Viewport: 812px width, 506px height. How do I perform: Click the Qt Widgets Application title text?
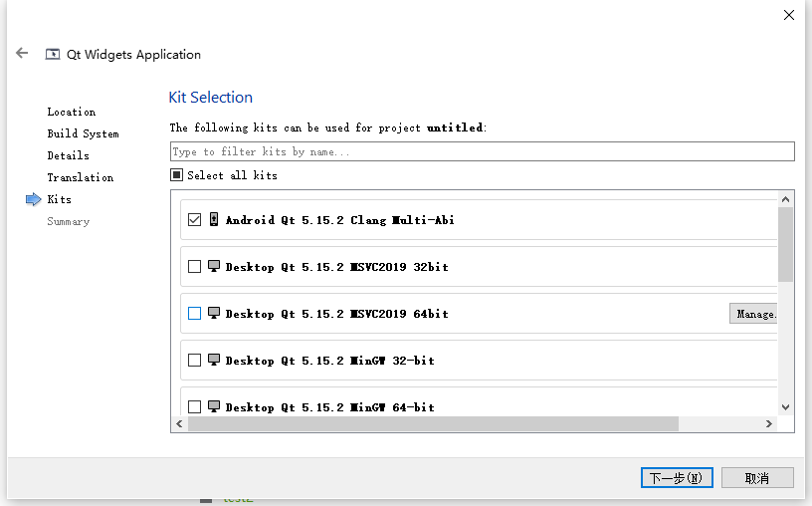[x=133, y=55]
